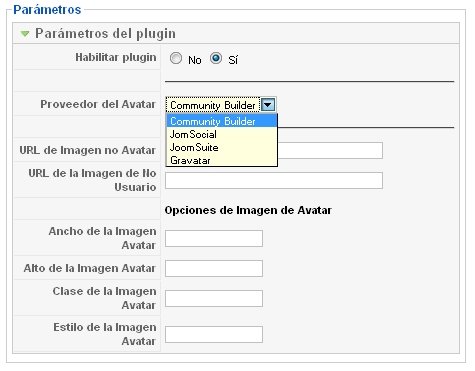Collapse the Parámetros del plugin section arrow

tap(25, 34)
